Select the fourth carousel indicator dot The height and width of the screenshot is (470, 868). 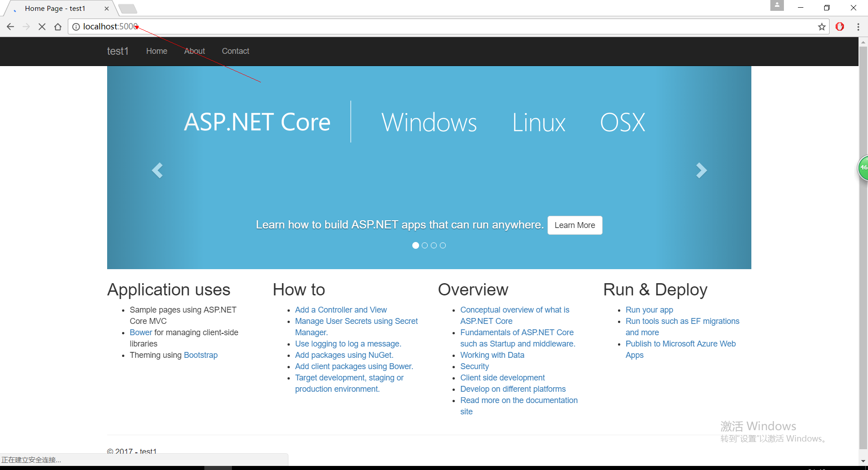[x=443, y=245]
